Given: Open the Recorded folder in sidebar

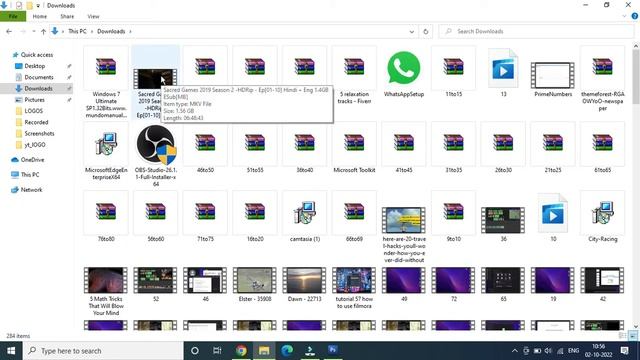Looking at the screenshot, I should (36, 122).
